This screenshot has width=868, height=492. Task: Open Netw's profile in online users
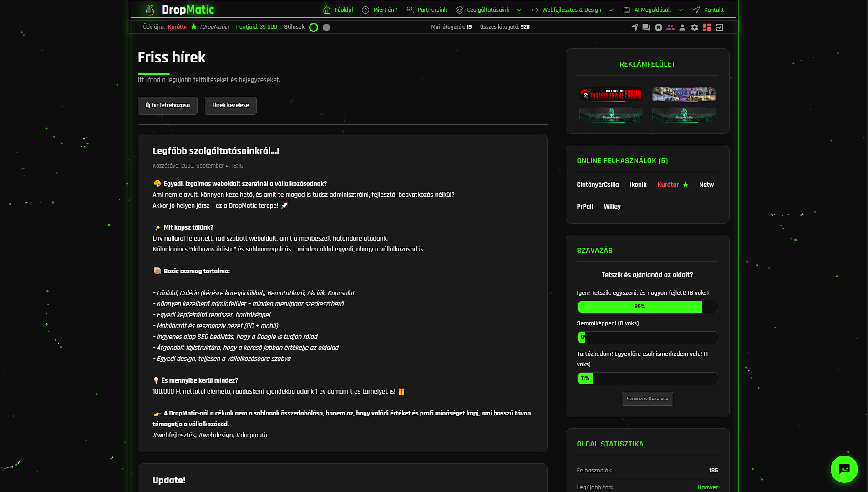click(706, 184)
